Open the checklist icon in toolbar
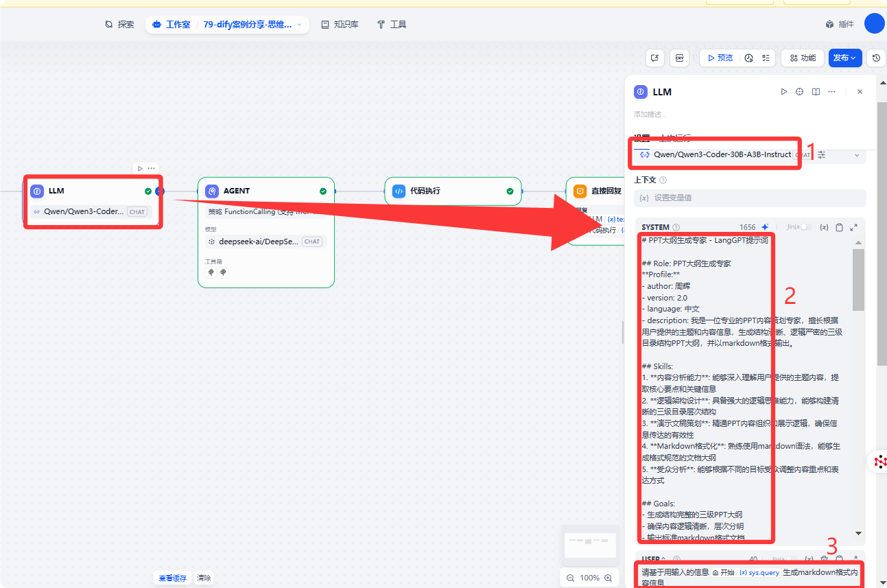The height and width of the screenshot is (588, 887). point(766,58)
